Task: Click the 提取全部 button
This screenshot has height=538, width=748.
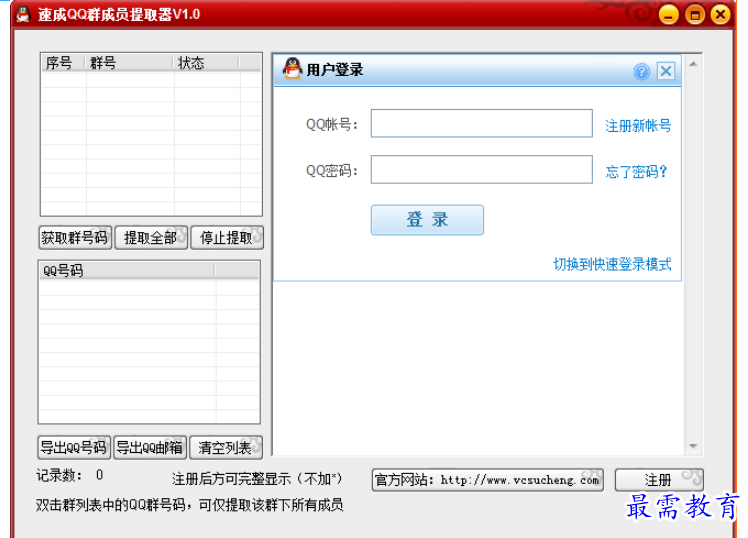Action: [151, 238]
